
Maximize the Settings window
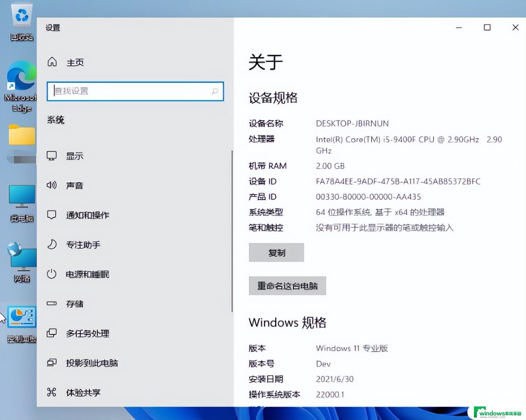[487, 27]
